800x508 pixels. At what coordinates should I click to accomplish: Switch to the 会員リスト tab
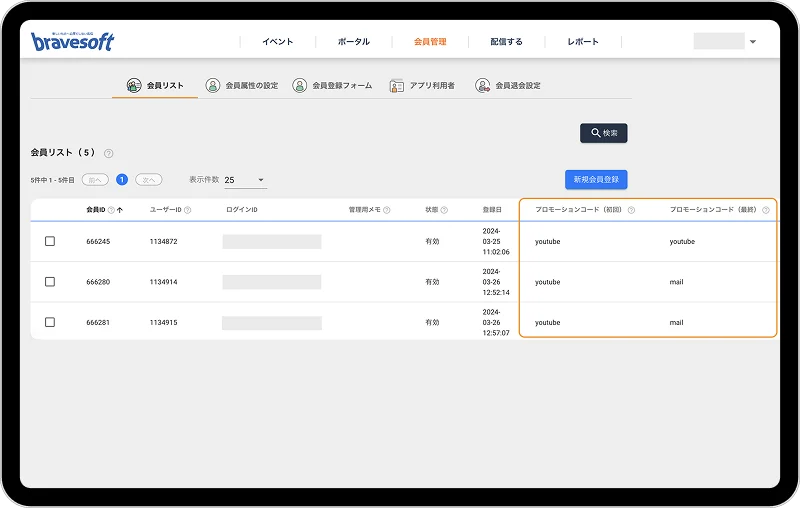pos(155,86)
